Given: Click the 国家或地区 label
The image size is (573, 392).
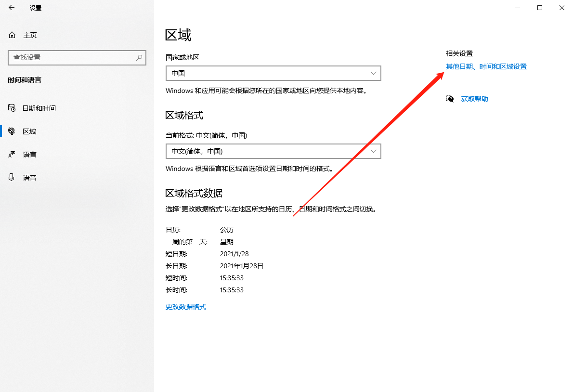Looking at the screenshot, I should (182, 57).
